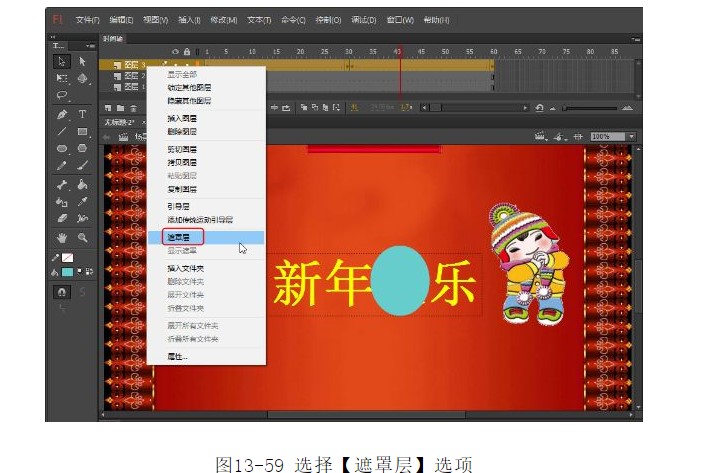Click the eye icon in the timeline header
The image size is (712, 473).
(176, 51)
